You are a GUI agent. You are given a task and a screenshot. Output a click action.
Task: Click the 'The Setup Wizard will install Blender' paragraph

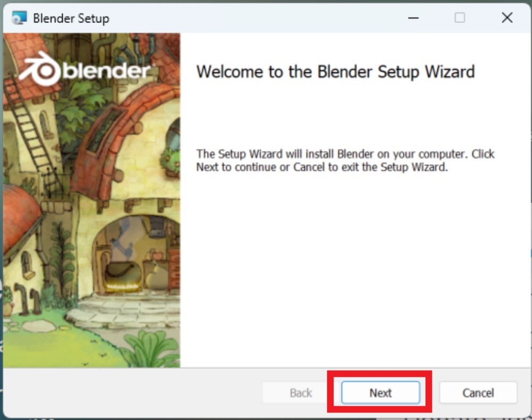(345, 161)
